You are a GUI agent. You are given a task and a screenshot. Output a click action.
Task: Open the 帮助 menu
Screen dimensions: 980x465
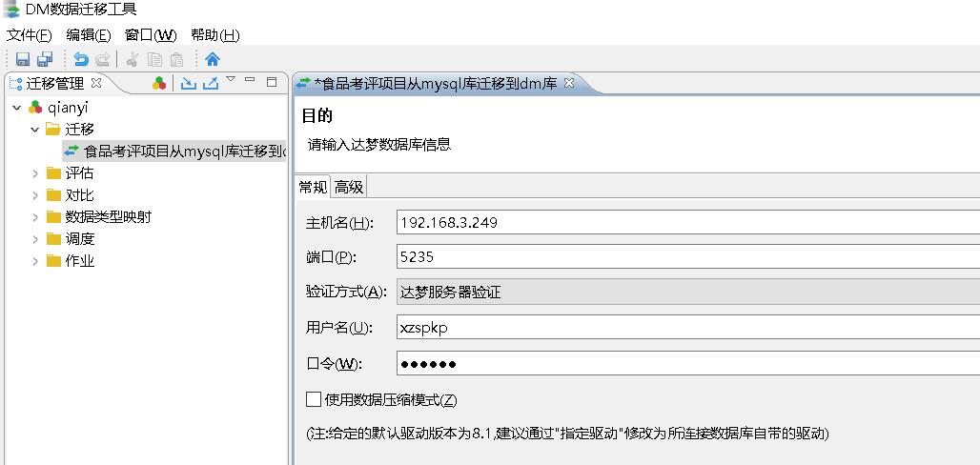215,35
